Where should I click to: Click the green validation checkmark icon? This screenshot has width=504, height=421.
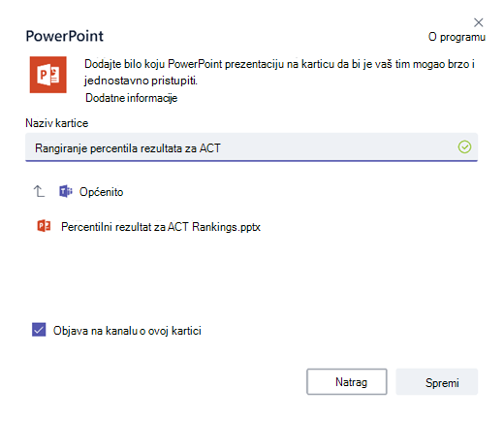click(x=464, y=147)
